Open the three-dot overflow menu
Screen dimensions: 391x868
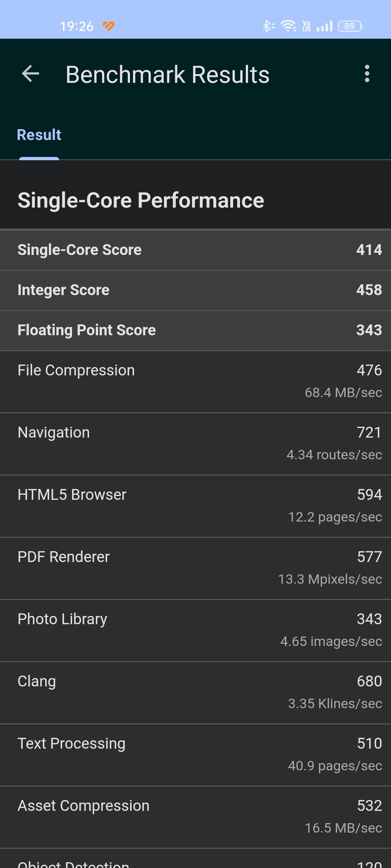[x=367, y=74]
